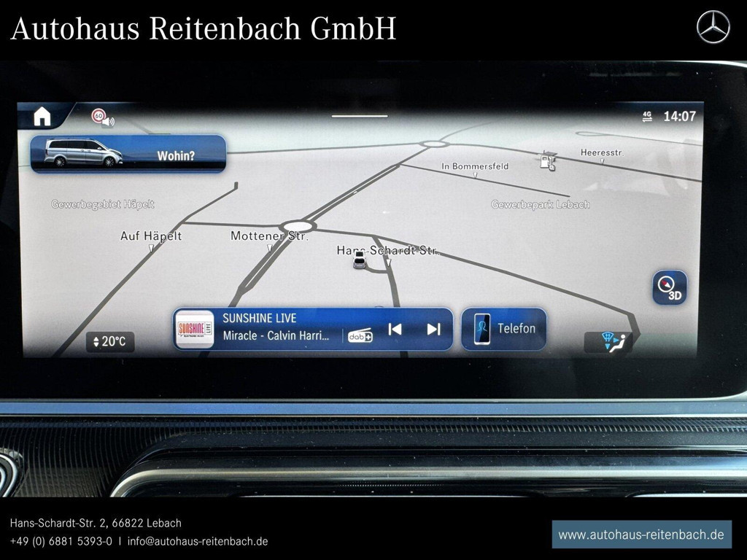This screenshot has height=560, width=747.
Task: Open the Wohin? destination search
Action: click(176, 155)
